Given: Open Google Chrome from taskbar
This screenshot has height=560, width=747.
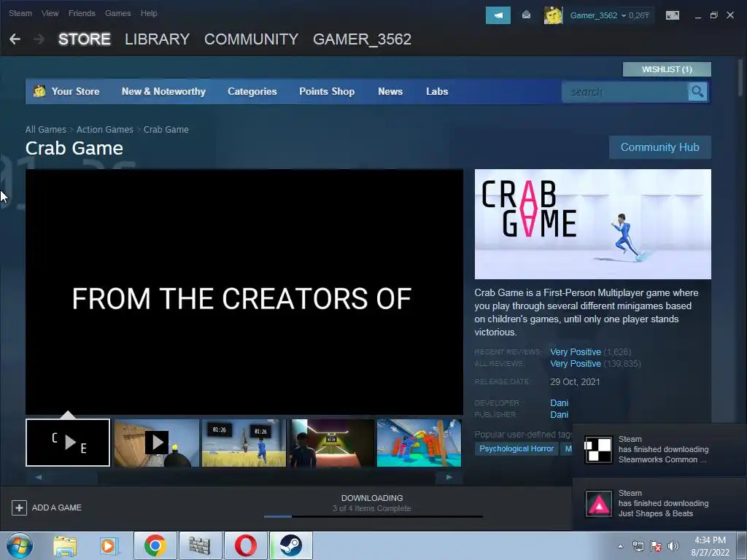Looking at the screenshot, I should 155,545.
